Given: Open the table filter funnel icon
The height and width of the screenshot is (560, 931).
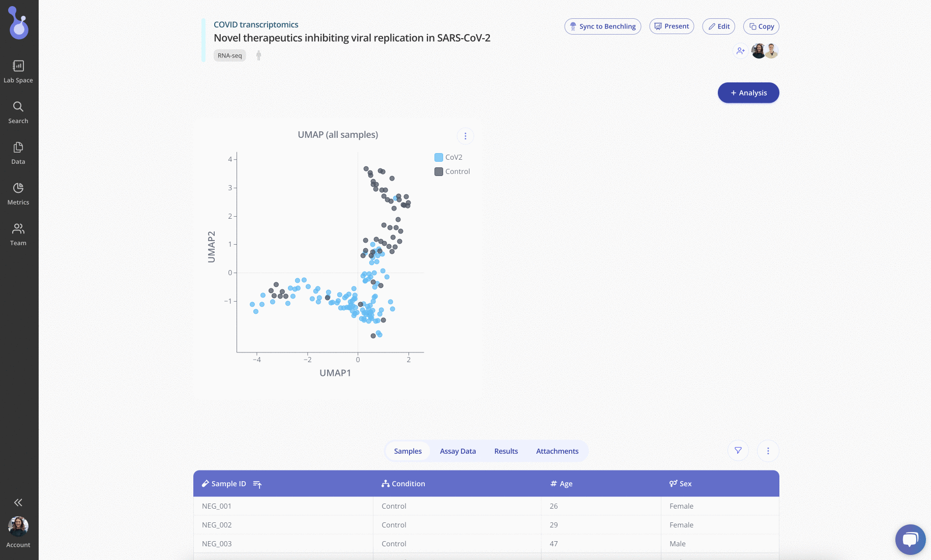Looking at the screenshot, I should tap(738, 451).
